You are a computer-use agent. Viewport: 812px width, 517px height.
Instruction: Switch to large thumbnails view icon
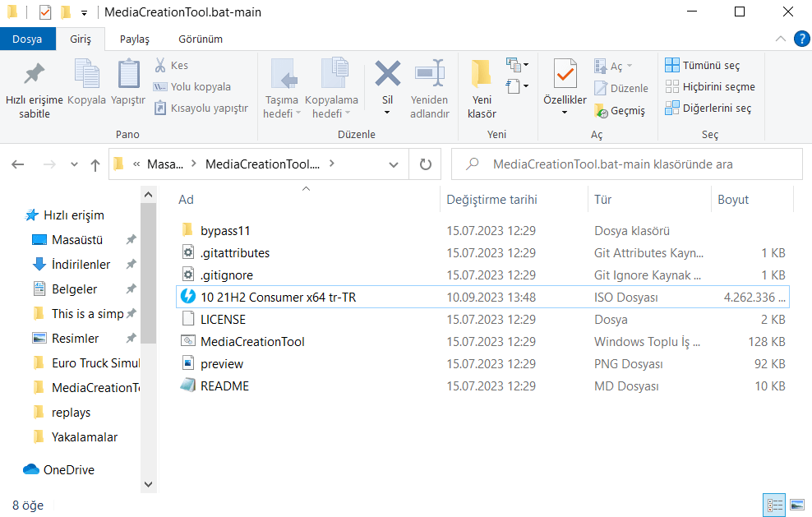point(797,505)
